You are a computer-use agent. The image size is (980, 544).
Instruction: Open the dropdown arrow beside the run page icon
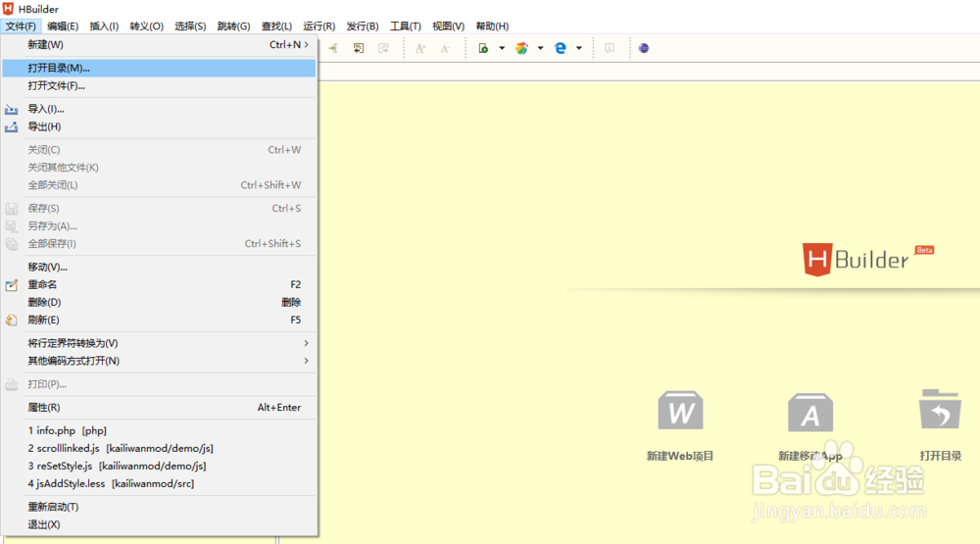point(502,48)
